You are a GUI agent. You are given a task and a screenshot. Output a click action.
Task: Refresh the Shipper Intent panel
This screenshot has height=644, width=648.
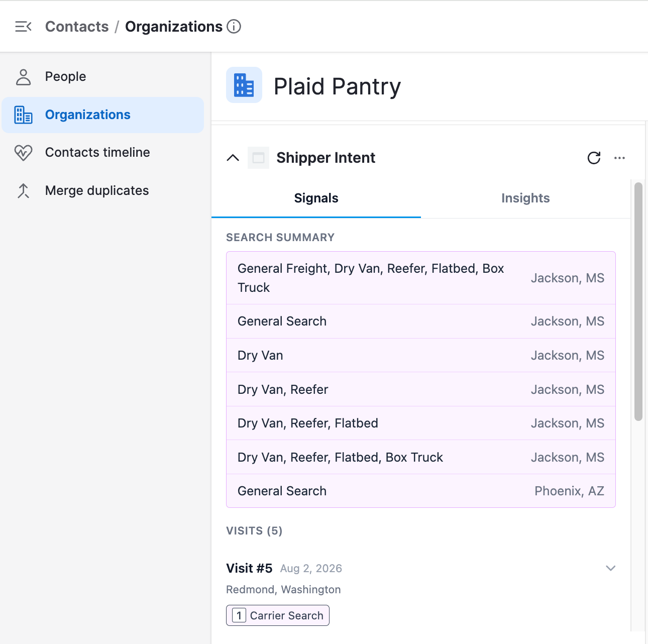(x=594, y=158)
